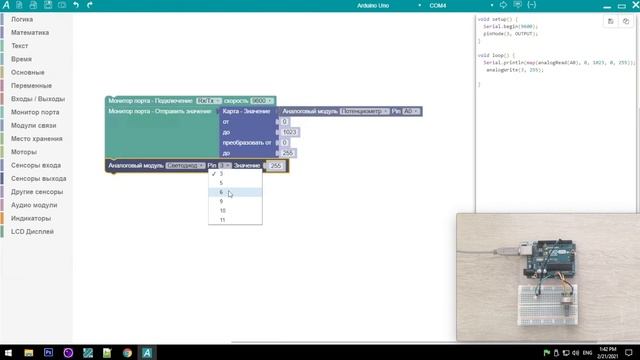This screenshot has height=360, width=640.
Task: Select the Монитор порта - Отправить значение block
Action: point(160,111)
